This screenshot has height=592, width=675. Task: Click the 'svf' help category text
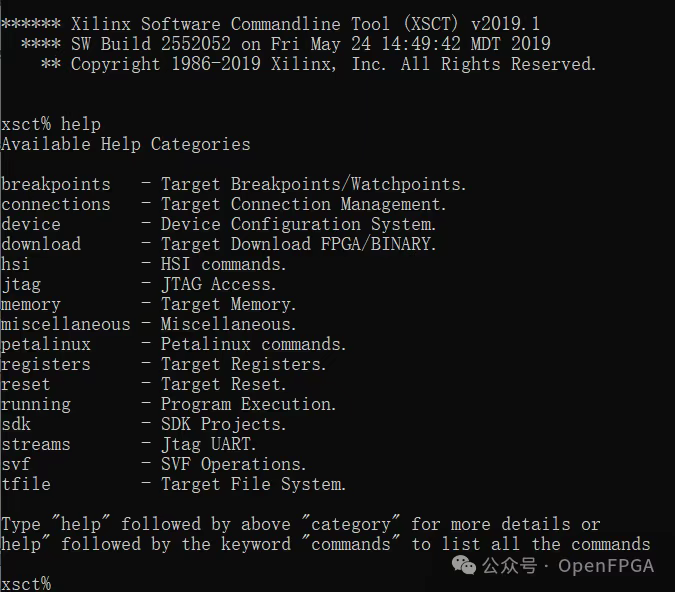[16, 464]
